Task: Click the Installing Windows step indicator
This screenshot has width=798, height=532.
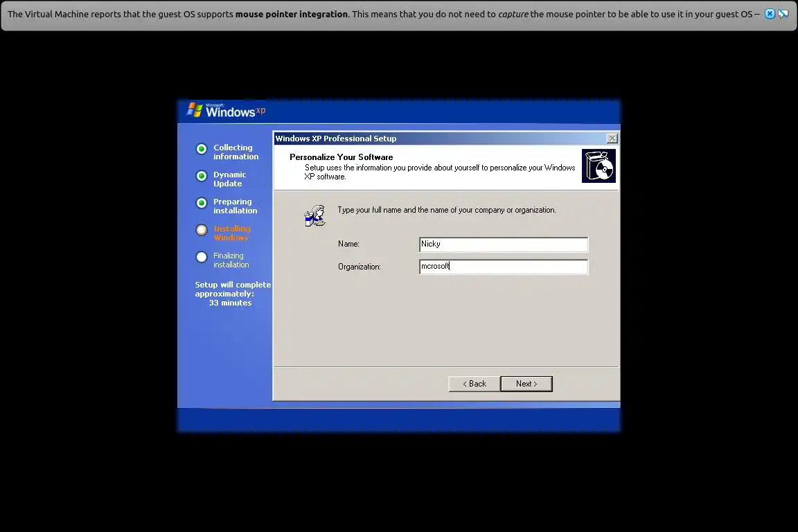Action: (202, 229)
